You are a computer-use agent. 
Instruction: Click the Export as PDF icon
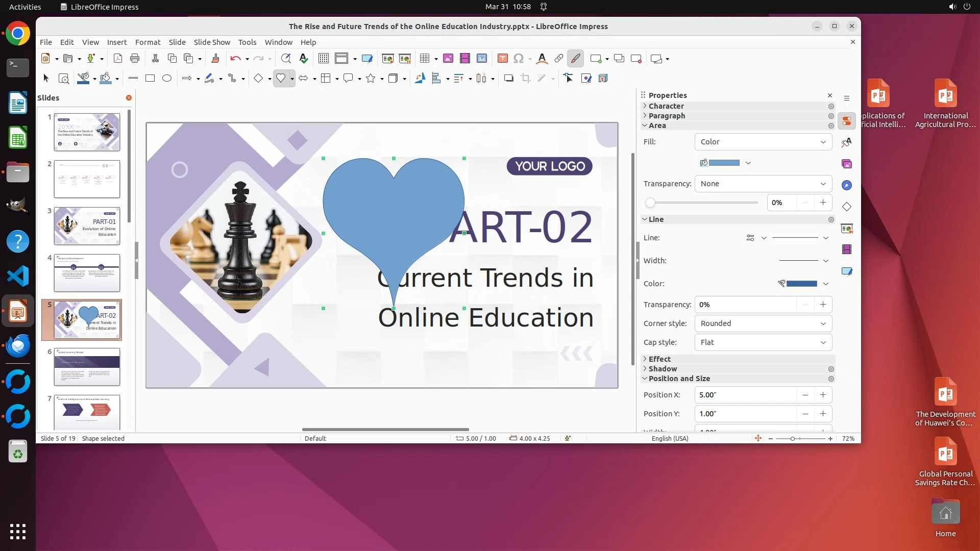[x=118, y=59]
